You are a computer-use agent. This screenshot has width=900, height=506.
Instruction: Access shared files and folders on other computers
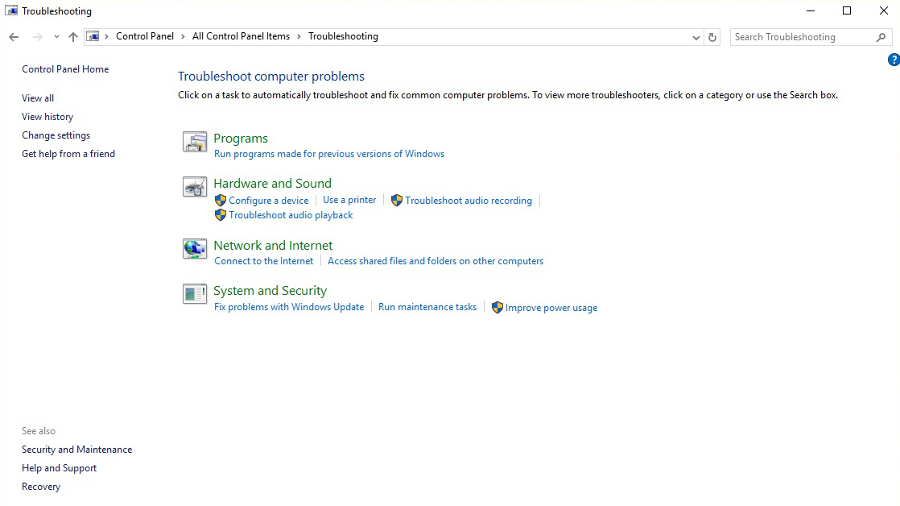(x=435, y=260)
